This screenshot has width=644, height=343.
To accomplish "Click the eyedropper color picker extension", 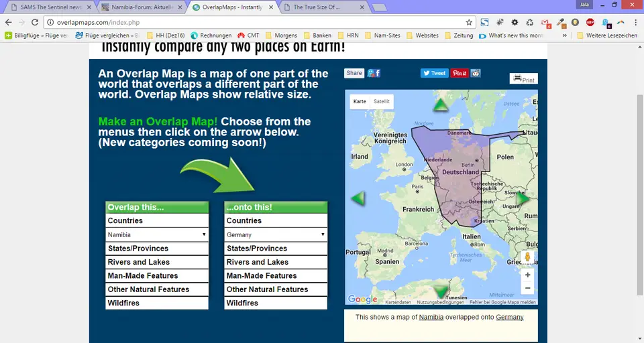I will pyautogui.click(x=561, y=23).
